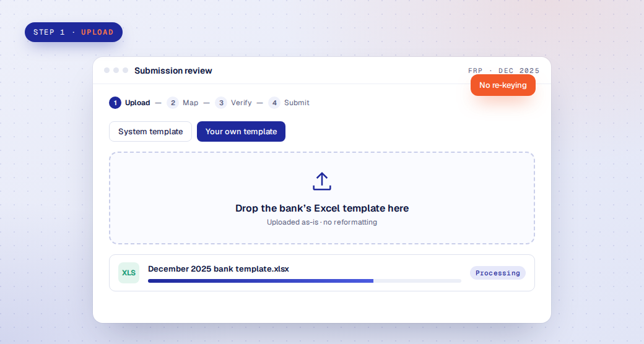Click the No re-keying badge
644x344 pixels.
click(x=503, y=85)
